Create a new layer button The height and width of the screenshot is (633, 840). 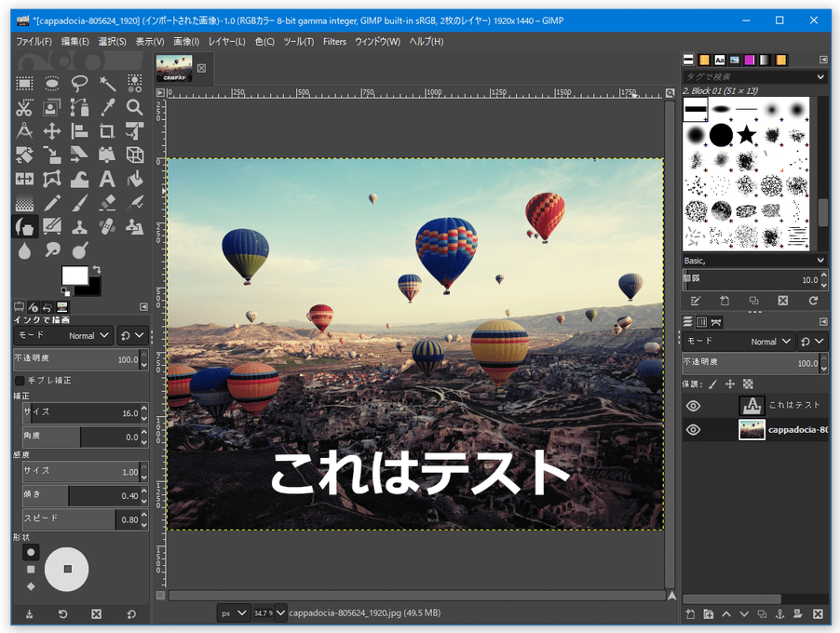pyautogui.click(x=691, y=614)
